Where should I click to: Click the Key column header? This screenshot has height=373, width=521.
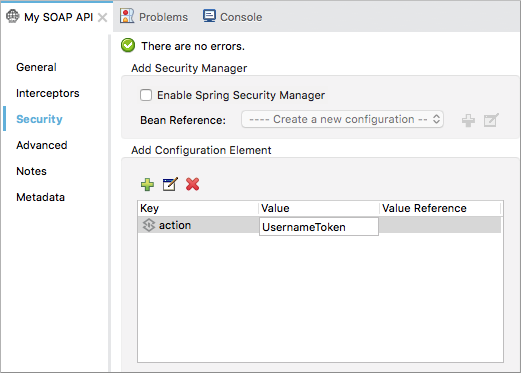[x=198, y=208]
